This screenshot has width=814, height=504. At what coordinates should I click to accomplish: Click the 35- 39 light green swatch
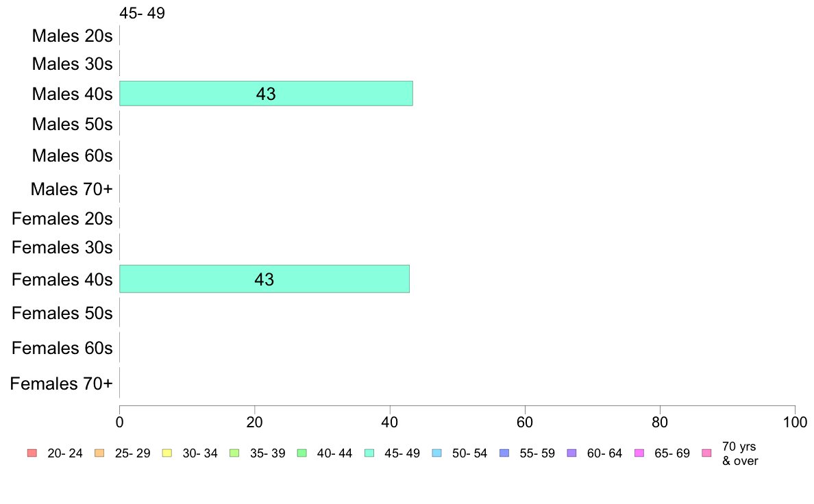[x=234, y=453]
